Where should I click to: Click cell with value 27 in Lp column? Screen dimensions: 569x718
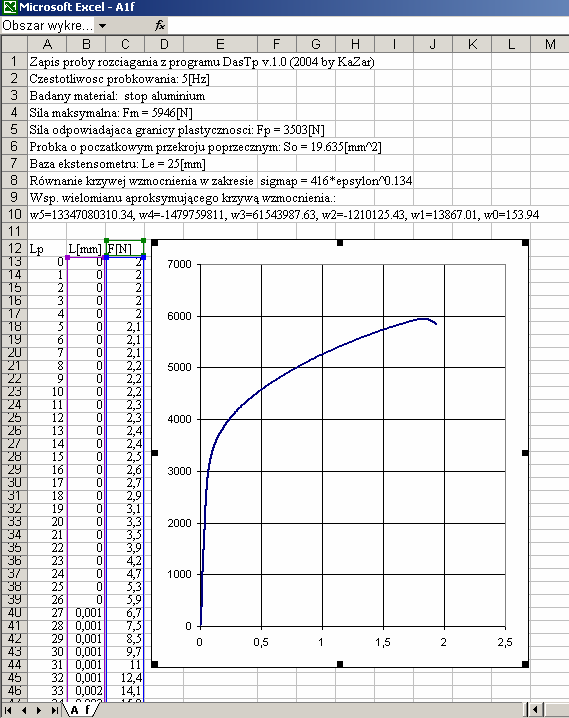47,612
